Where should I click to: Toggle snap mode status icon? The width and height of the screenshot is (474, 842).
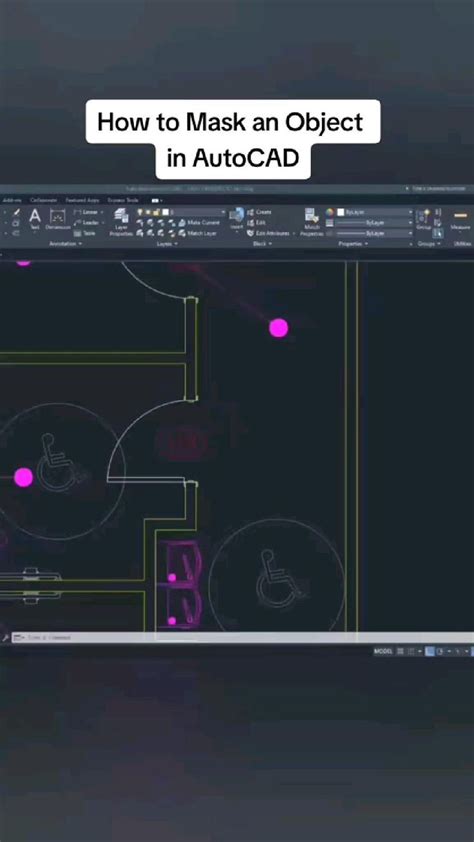tap(411, 651)
